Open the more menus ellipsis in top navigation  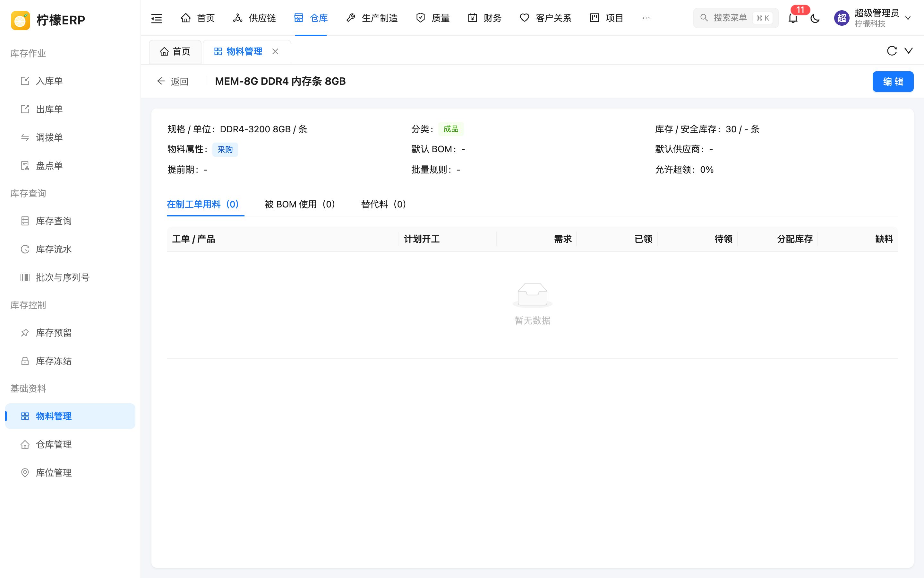point(646,18)
